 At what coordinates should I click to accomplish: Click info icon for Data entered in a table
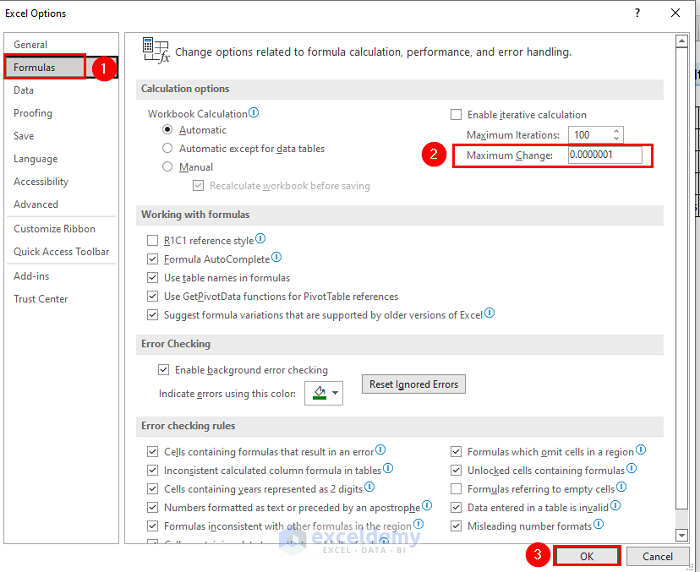coord(615,505)
